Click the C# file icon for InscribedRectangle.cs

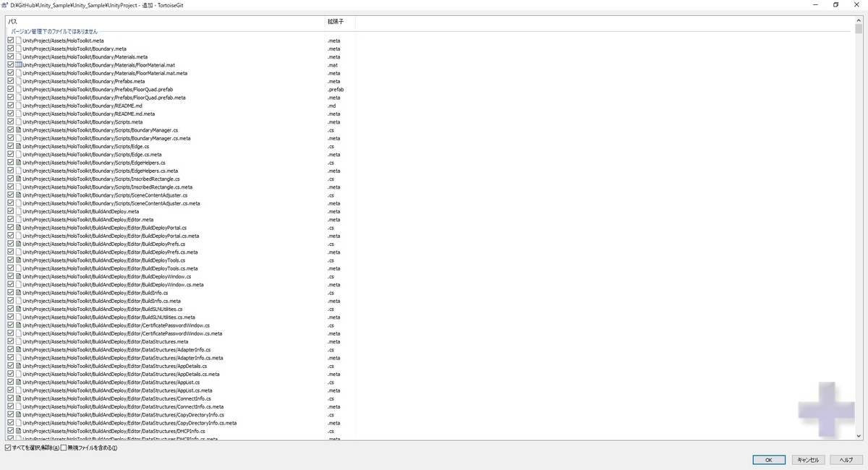pos(19,179)
